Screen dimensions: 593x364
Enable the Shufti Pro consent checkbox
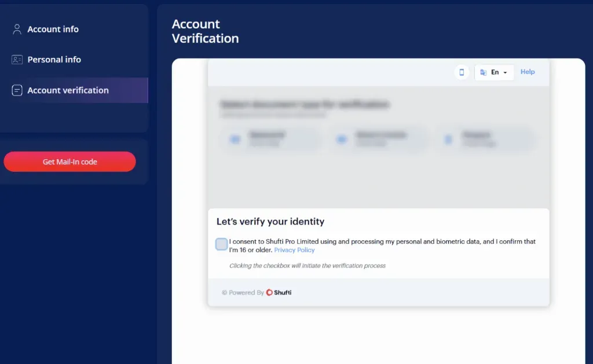tap(221, 244)
